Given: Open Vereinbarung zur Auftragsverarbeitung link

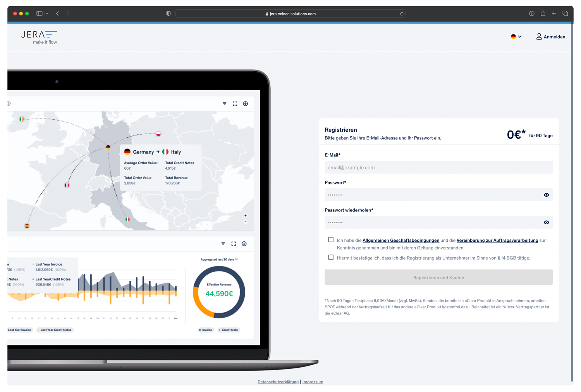Looking at the screenshot, I should tap(497, 241).
